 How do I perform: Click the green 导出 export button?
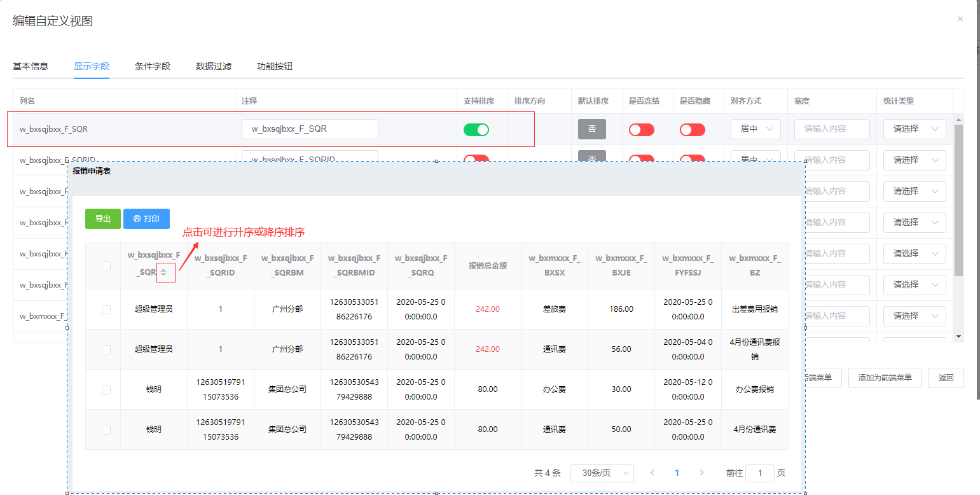pos(103,219)
